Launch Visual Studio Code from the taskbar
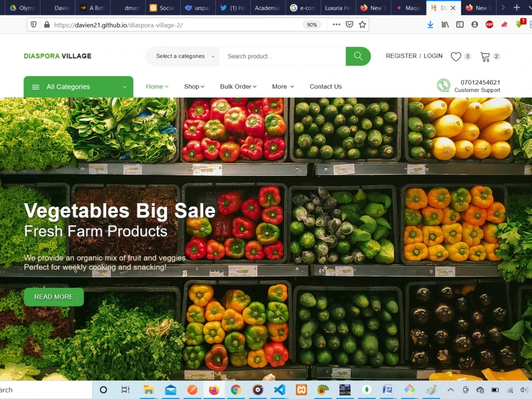This screenshot has height=399, width=532. coord(280,390)
